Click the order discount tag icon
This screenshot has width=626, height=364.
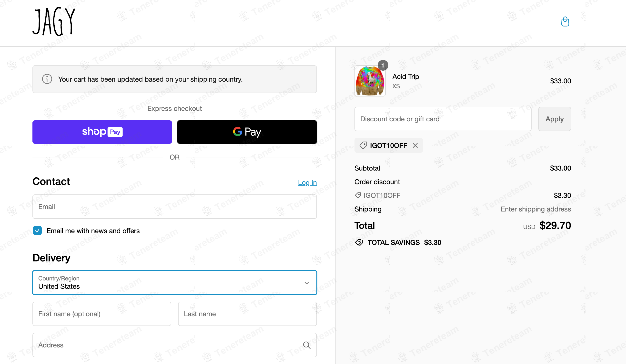(358, 196)
